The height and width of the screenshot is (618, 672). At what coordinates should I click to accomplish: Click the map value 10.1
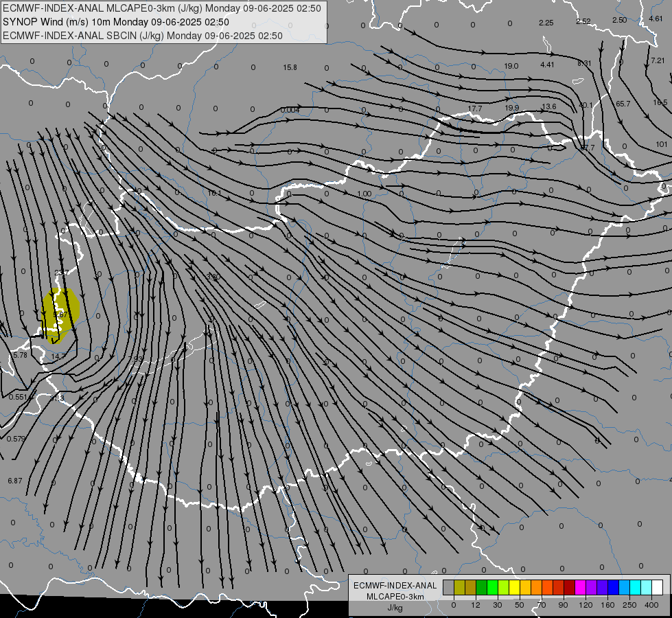pos(215,194)
